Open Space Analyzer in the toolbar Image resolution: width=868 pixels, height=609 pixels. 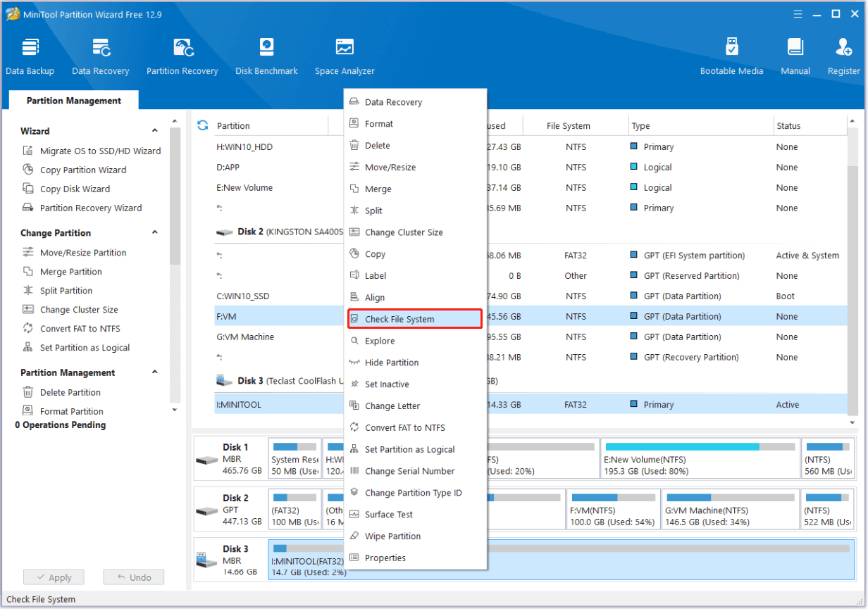[345, 57]
